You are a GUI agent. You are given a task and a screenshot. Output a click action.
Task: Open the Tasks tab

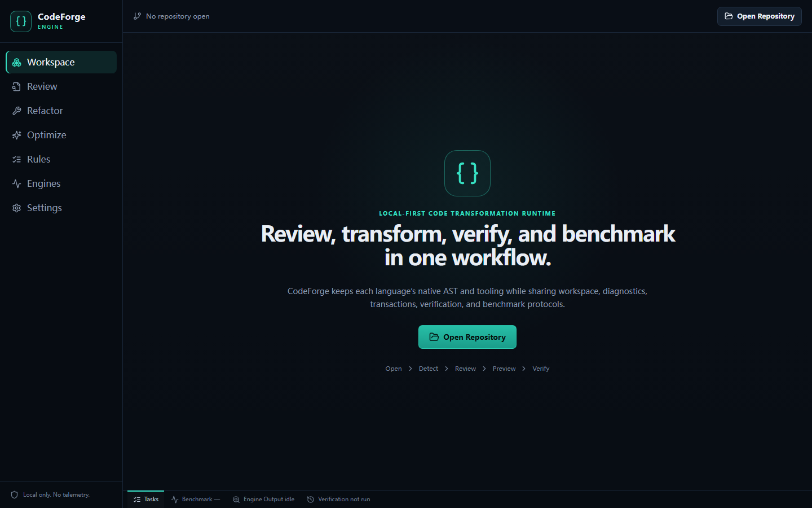[146, 500]
